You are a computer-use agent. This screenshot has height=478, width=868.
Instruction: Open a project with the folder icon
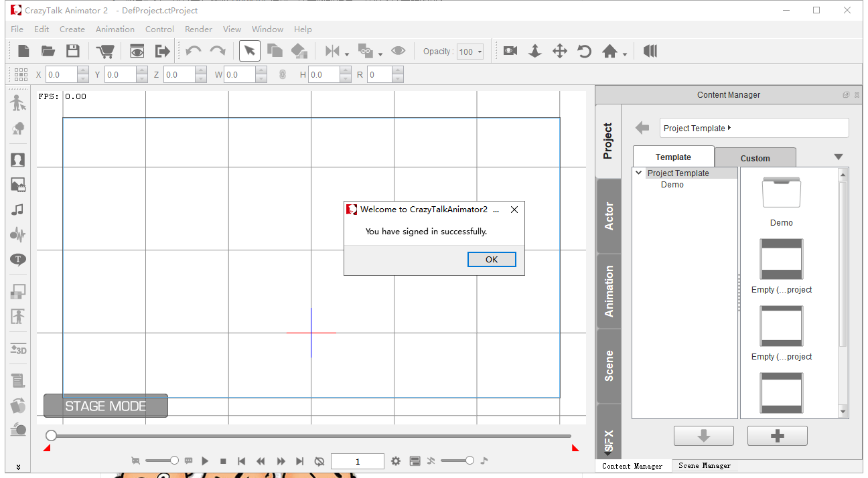(48, 52)
